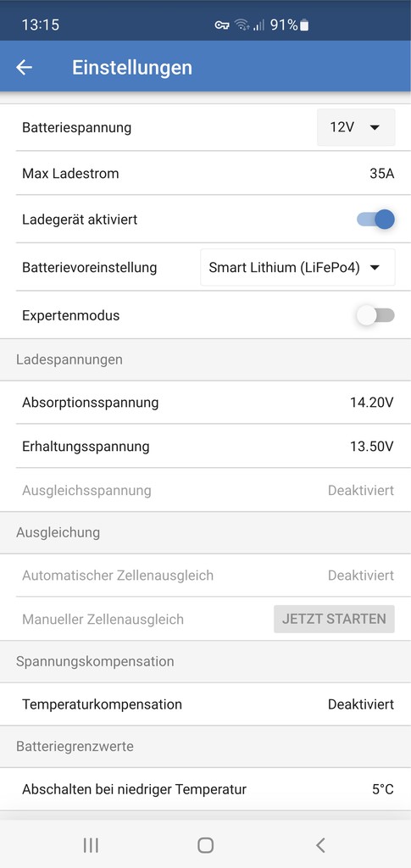This screenshot has height=868, width=411.
Task: Enable the Expertenmodus switch
Action: tap(375, 315)
